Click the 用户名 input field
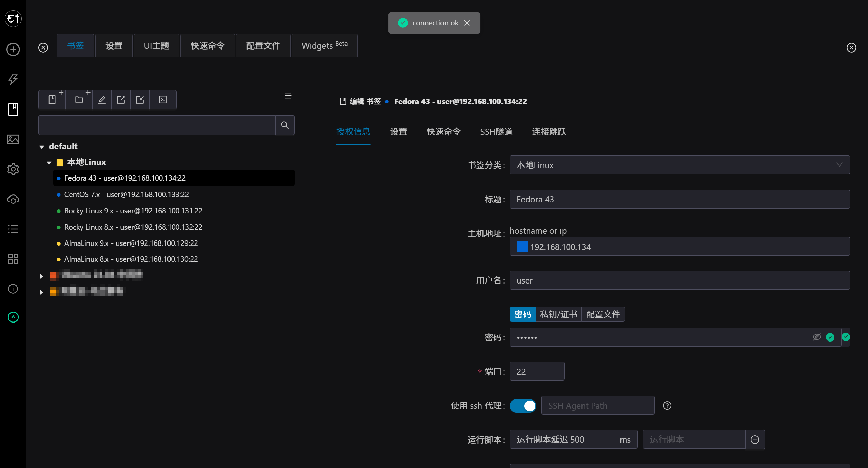The height and width of the screenshot is (468, 868). [x=679, y=280]
